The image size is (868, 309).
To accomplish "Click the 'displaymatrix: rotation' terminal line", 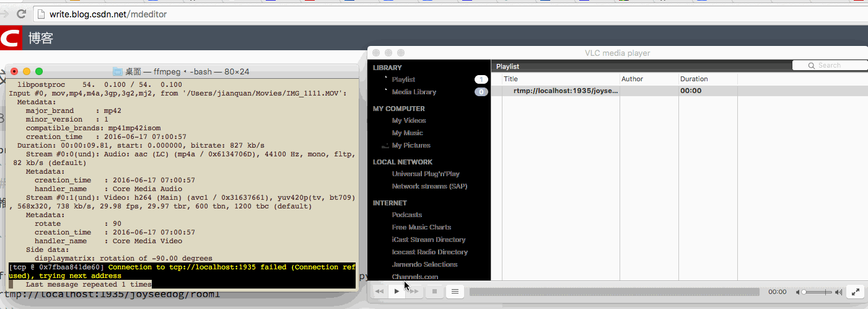I will tap(123, 258).
